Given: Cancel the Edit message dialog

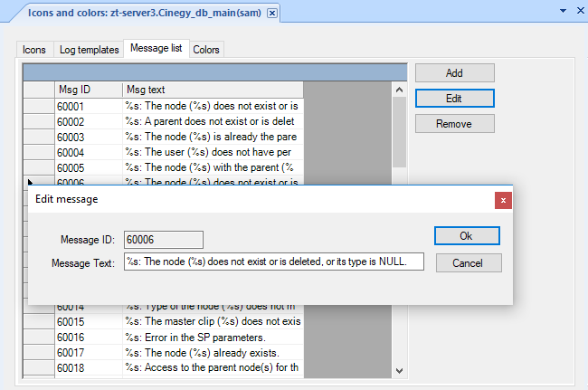Looking at the screenshot, I should pyautogui.click(x=468, y=262).
